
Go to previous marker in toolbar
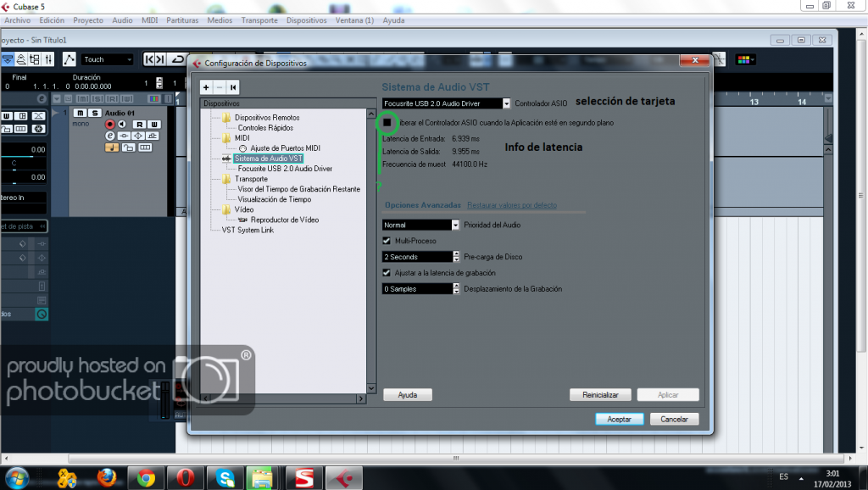point(149,59)
